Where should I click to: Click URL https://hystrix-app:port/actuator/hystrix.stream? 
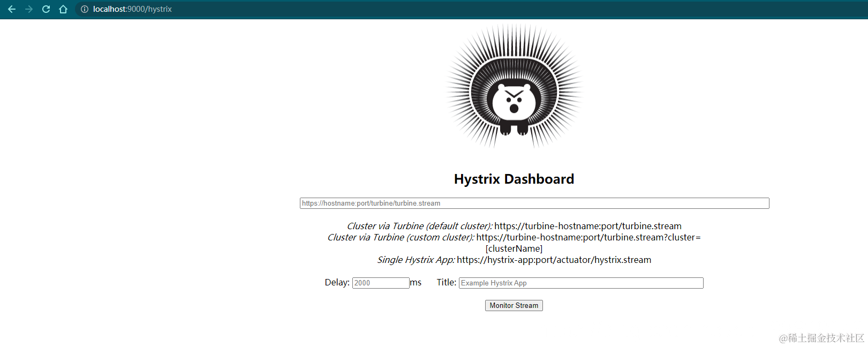(x=554, y=260)
